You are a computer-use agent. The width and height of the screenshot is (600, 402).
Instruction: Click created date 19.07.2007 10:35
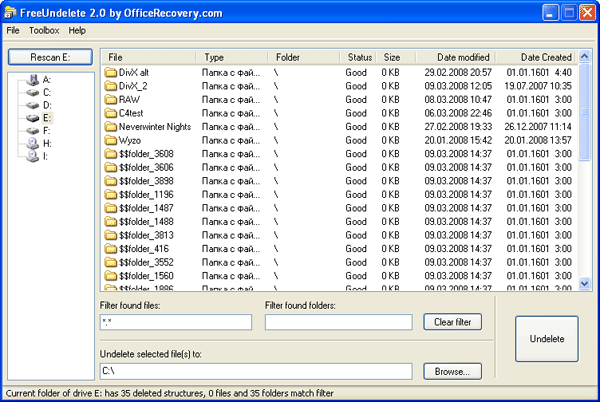coord(538,86)
